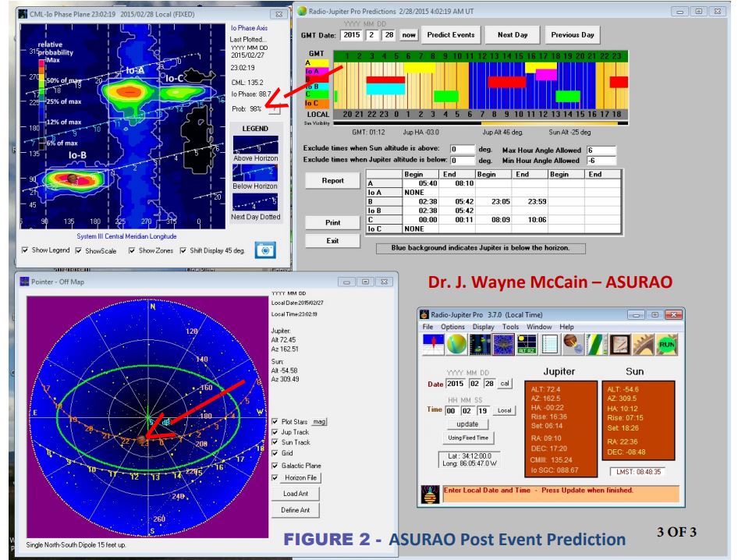
Task: Click the Report button
Action: pyautogui.click(x=333, y=180)
